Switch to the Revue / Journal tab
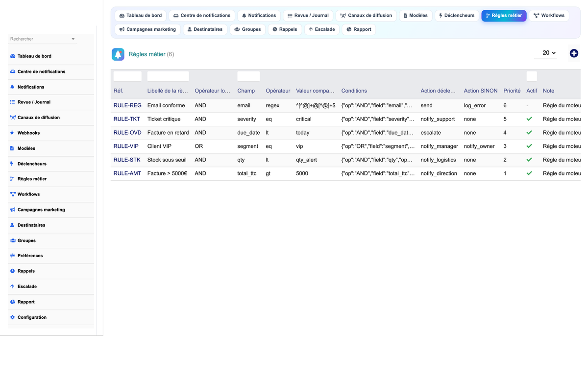Viewport: 588px width, 382px height. tap(308, 16)
